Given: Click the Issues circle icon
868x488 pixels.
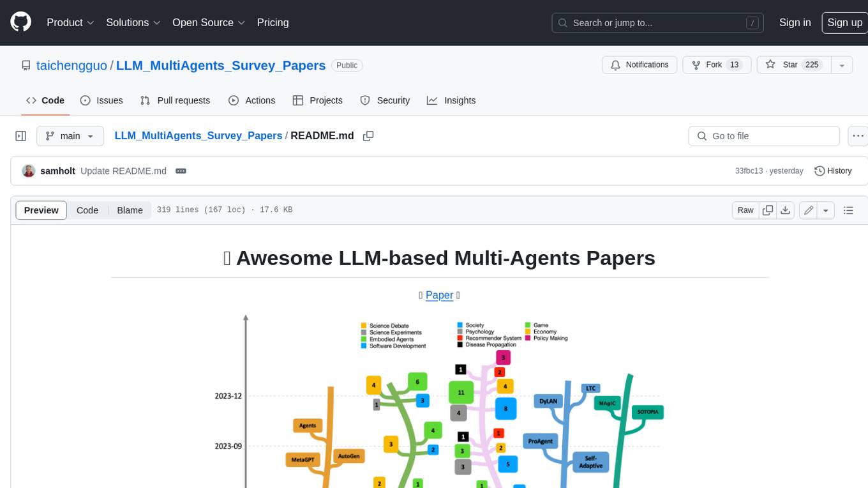Looking at the screenshot, I should click(x=86, y=100).
